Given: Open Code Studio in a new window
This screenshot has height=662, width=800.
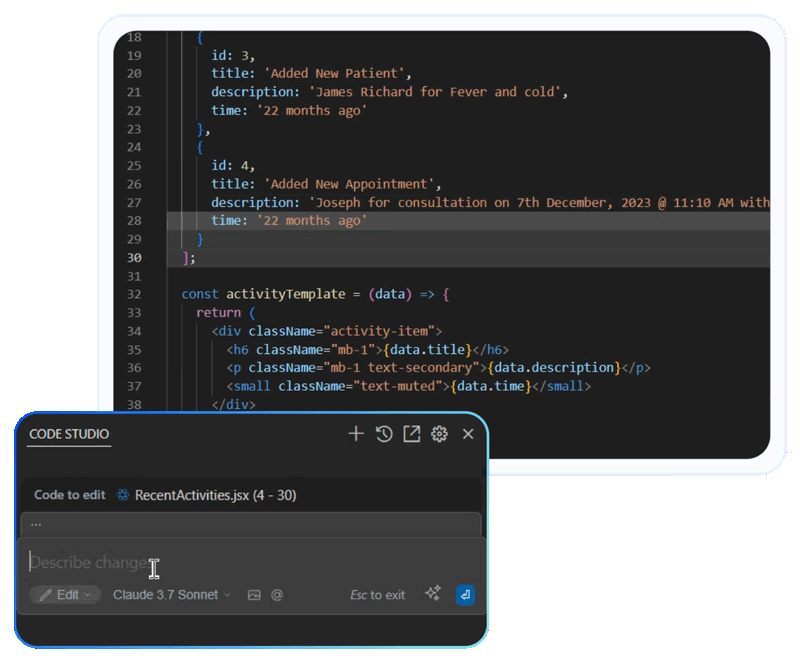Looking at the screenshot, I should pos(411,434).
